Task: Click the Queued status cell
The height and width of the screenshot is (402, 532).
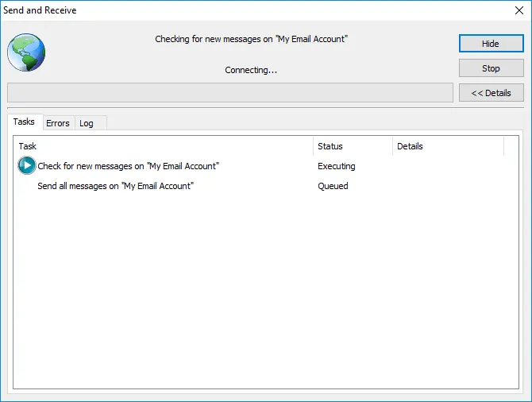Action: [333, 186]
